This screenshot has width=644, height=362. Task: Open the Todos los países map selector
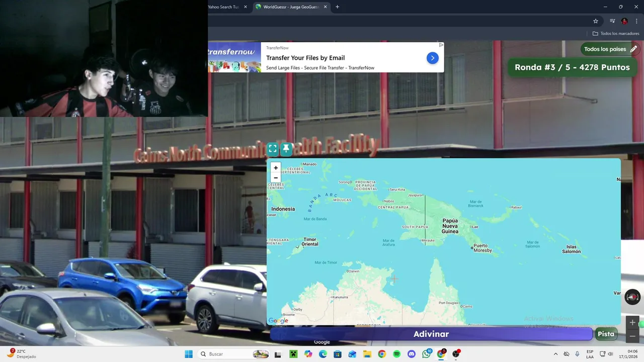point(610,49)
